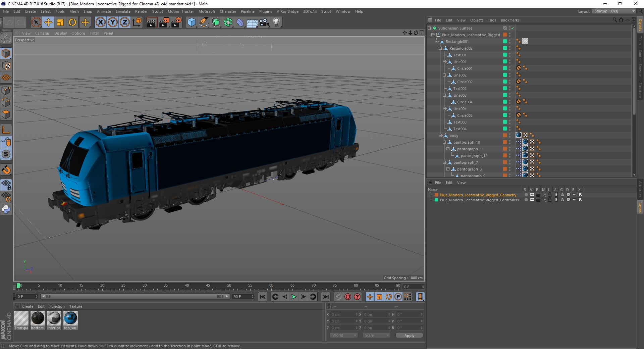644x349 pixels.
Task: Jump to the start of animation
Action: point(263,297)
